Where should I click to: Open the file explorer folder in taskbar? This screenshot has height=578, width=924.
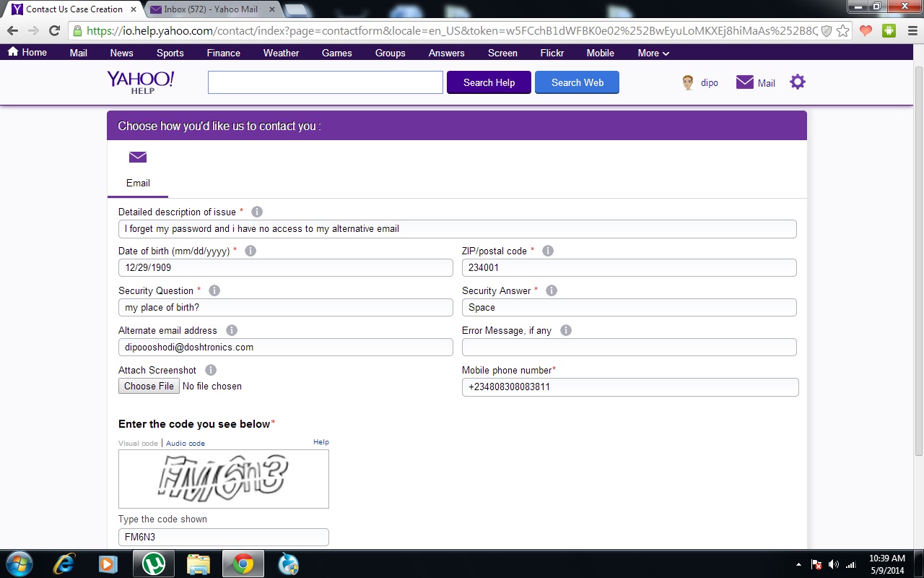[199, 564]
